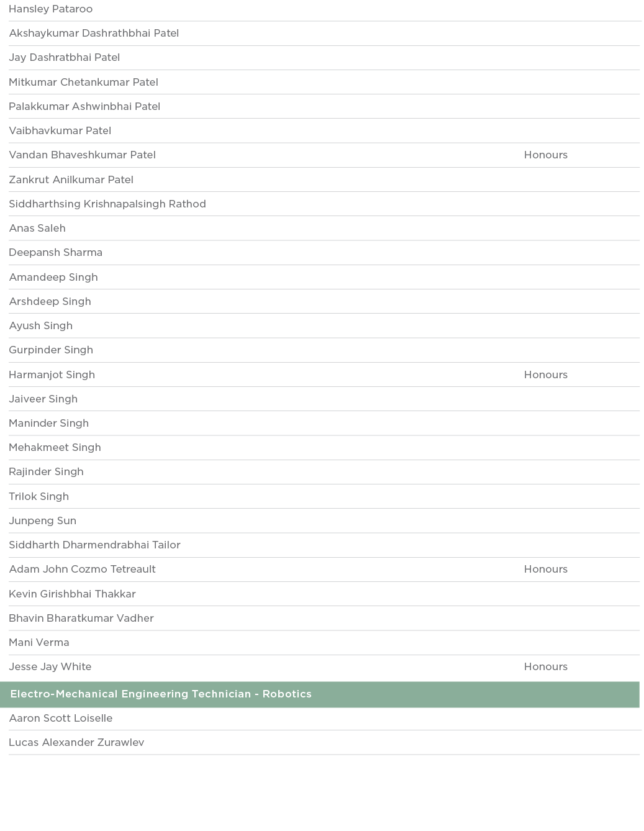Select the Mehakmeet Singh entry
The height and width of the screenshot is (831, 644).
click(55, 447)
